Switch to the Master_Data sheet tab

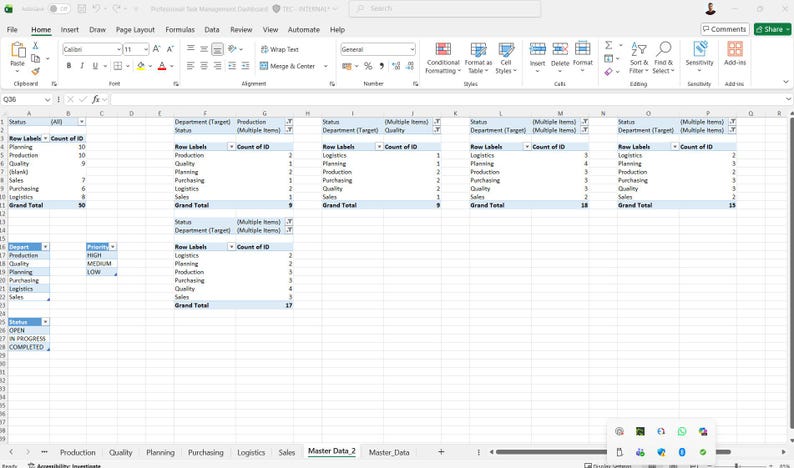pyautogui.click(x=389, y=452)
